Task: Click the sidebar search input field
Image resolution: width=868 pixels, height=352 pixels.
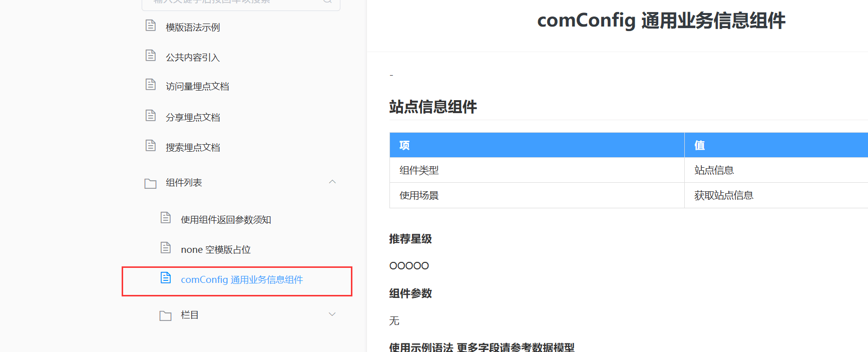Action: pyautogui.click(x=235, y=3)
